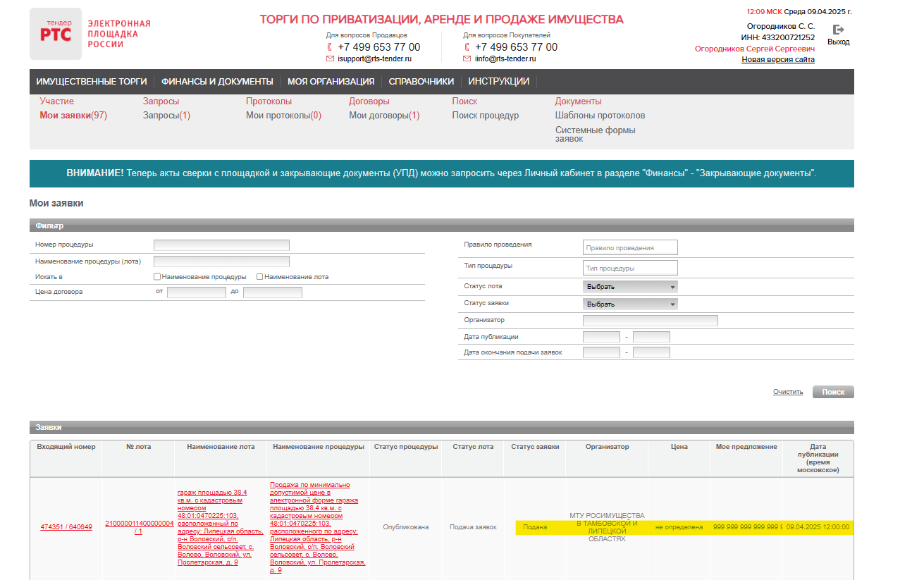924x580 pixels.
Task: Click the exit icon labeled Выход
Action: coord(838,30)
